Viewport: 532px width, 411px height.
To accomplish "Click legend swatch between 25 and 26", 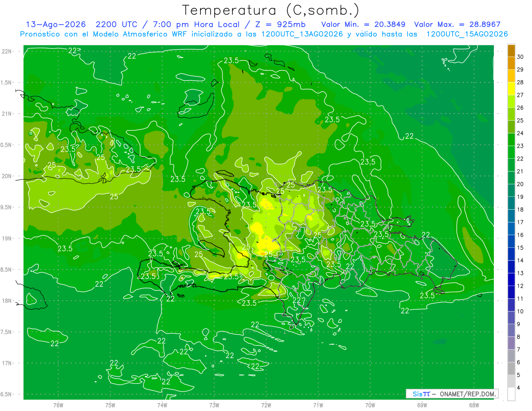I will point(511,114).
